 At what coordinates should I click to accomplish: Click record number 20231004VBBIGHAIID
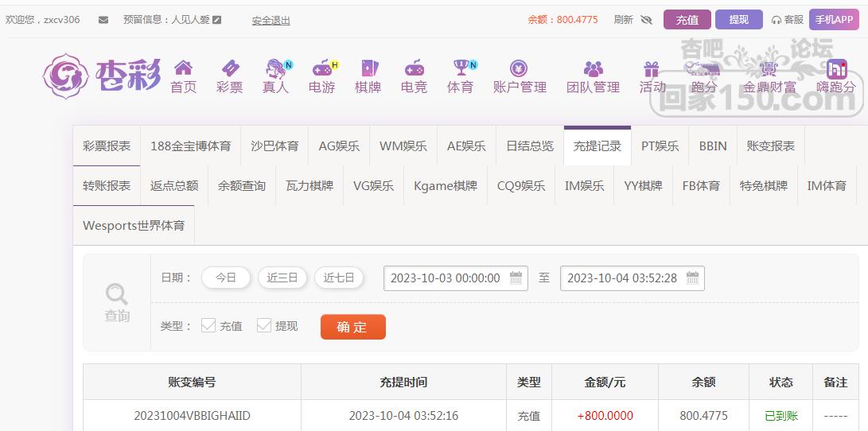click(192, 416)
